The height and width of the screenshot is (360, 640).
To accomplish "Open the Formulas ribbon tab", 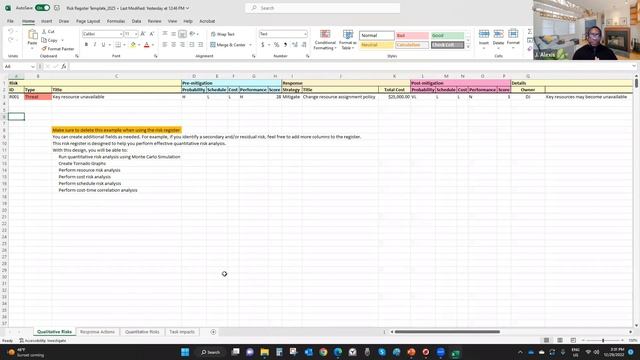I will (x=116, y=21).
